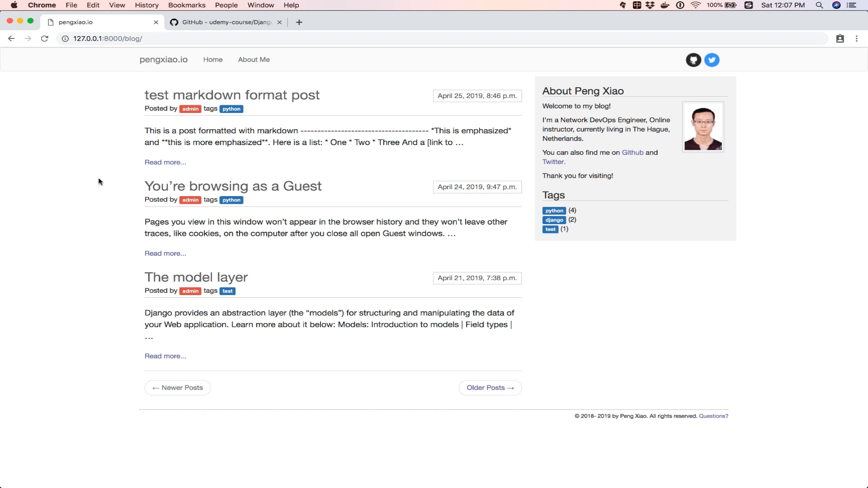
Task: Go back with the browser back arrow
Action: 11,38
